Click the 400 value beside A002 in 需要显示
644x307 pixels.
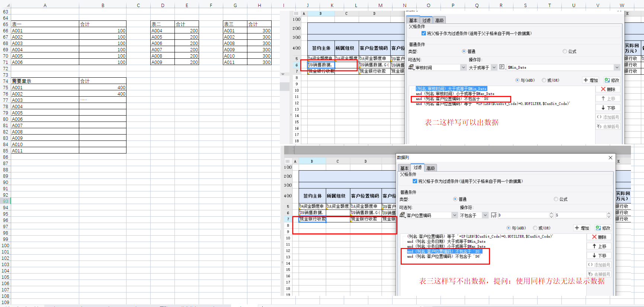[103, 94]
